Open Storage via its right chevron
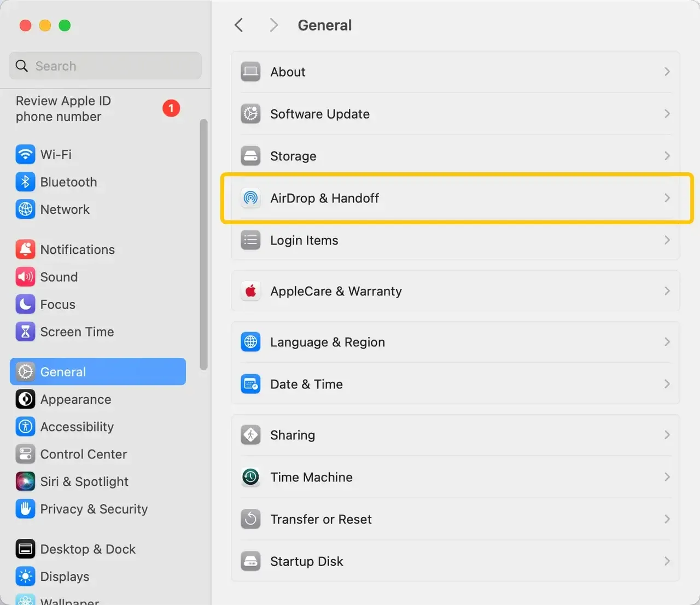The image size is (700, 605). click(667, 156)
